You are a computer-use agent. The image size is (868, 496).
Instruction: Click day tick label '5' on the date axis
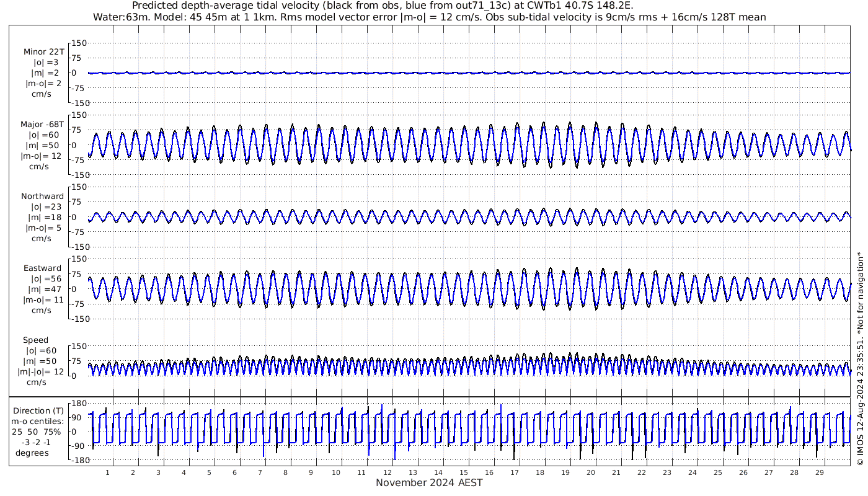[x=210, y=472]
